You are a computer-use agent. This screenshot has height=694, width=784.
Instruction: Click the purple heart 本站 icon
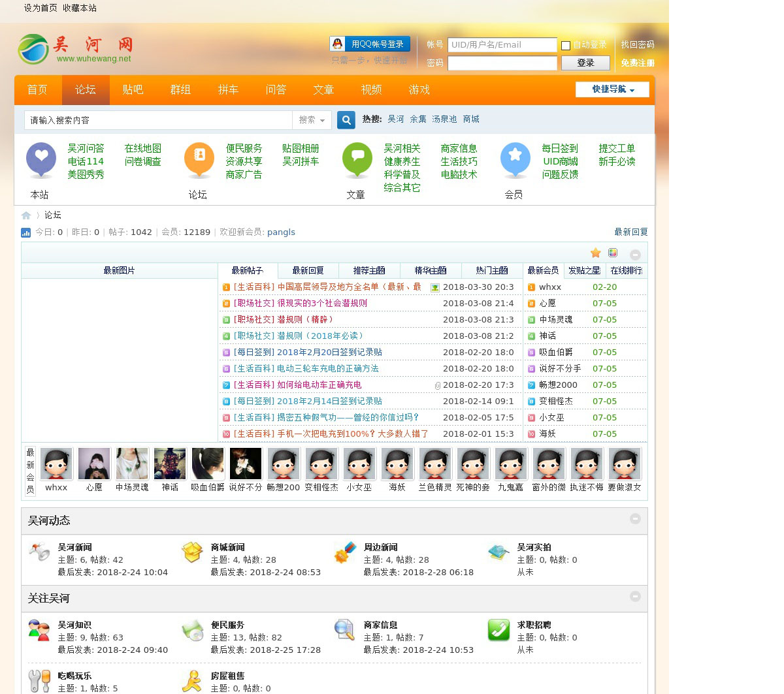coord(41,159)
